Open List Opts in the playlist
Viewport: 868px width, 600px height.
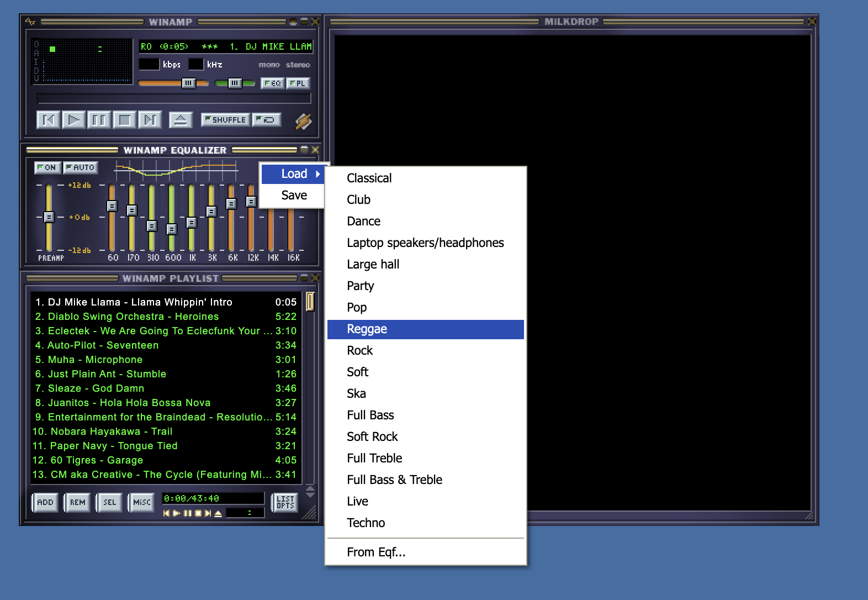click(x=285, y=502)
